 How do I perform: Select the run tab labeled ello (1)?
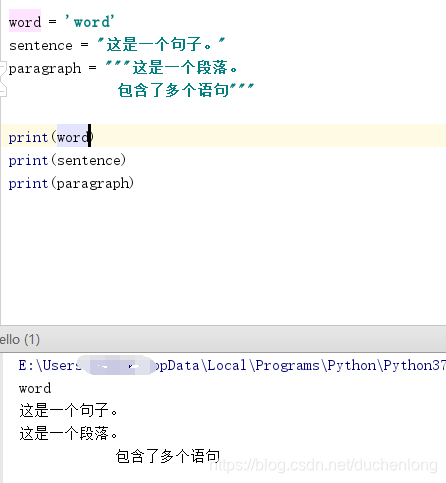(x=20, y=340)
